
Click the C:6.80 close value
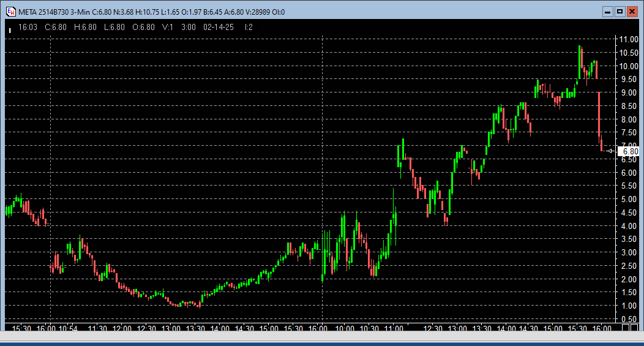pos(56,27)
